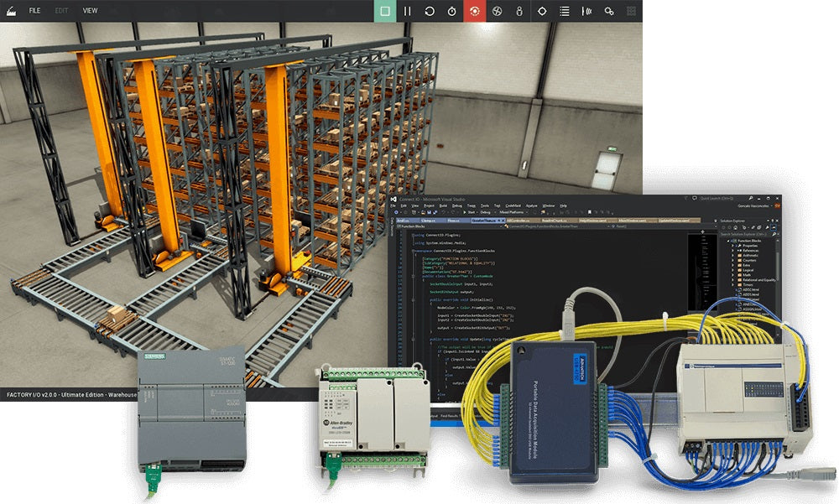
Task: Click the Stop simulation square icon
Action: click(x=385, y=11)
